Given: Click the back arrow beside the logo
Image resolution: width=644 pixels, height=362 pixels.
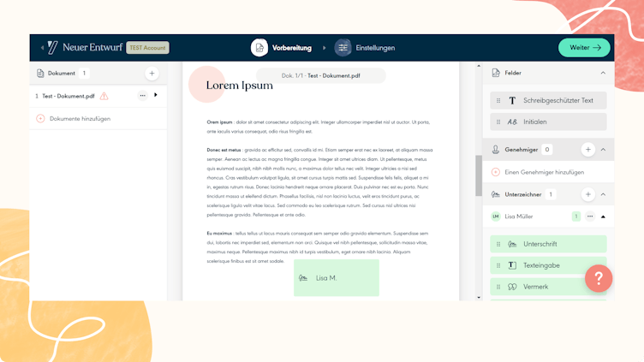Looking at the screenshot, I should point(42,48).
